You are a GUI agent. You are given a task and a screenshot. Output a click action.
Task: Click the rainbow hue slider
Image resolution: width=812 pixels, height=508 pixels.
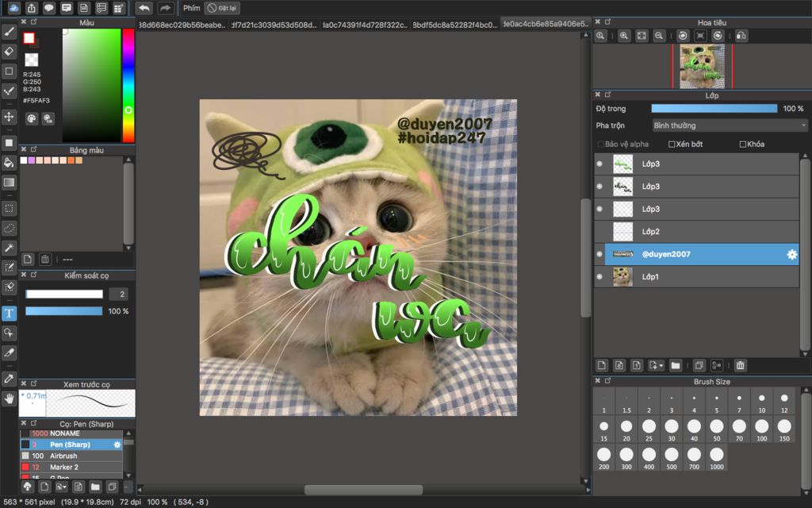tap(128, 85)
